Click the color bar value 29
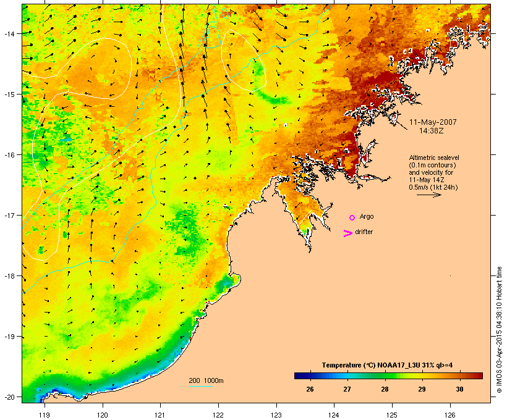 [422, 389]
